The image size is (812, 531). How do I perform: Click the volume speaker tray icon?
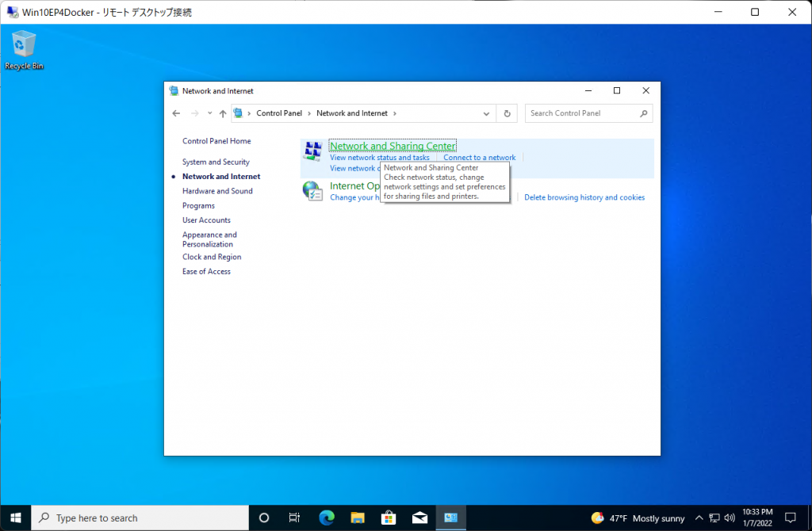click(730, 518)
